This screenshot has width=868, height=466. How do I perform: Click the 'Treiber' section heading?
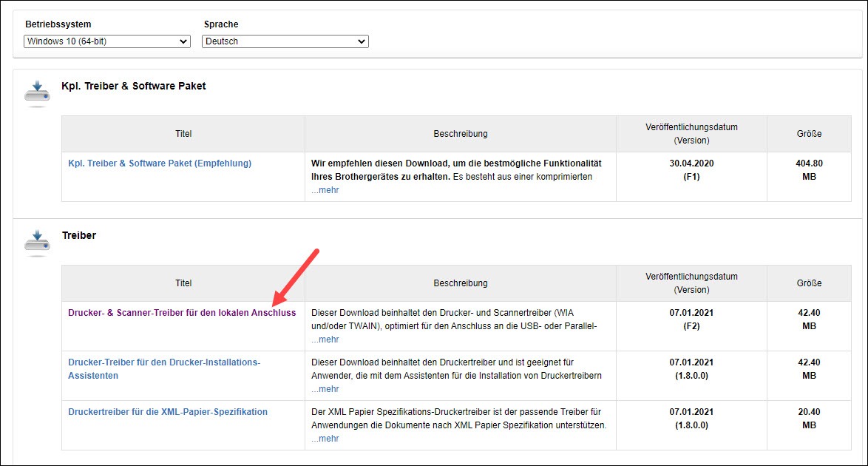click(78, 235)
